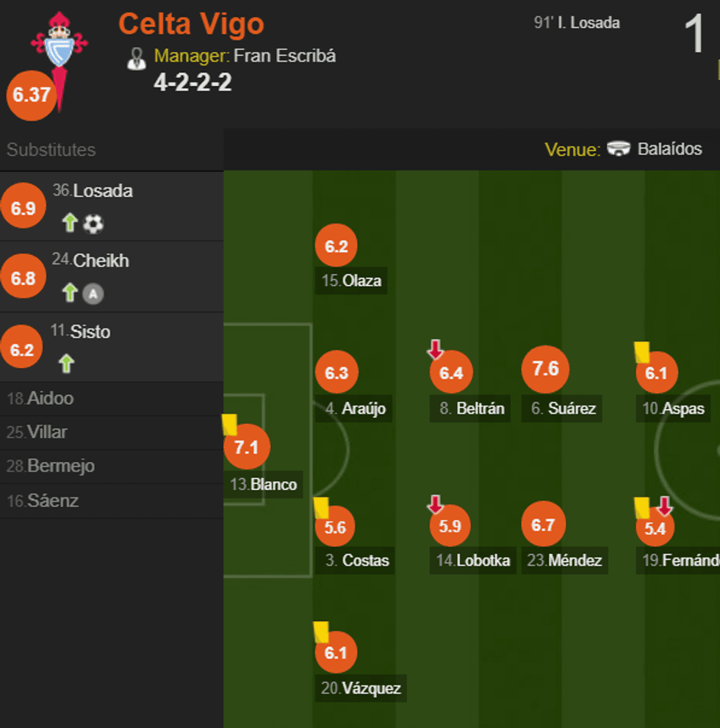Select player 10. Aspas on the pitch

(657, 372)
